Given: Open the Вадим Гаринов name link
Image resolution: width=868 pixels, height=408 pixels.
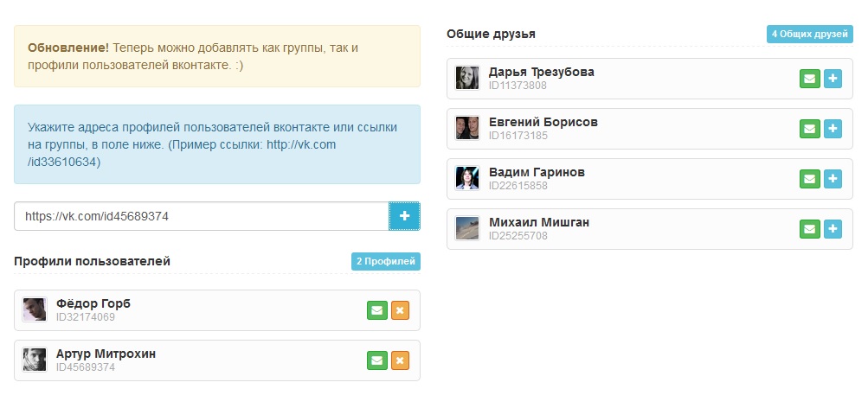Looking at the screenshot, I should point(537,172).
